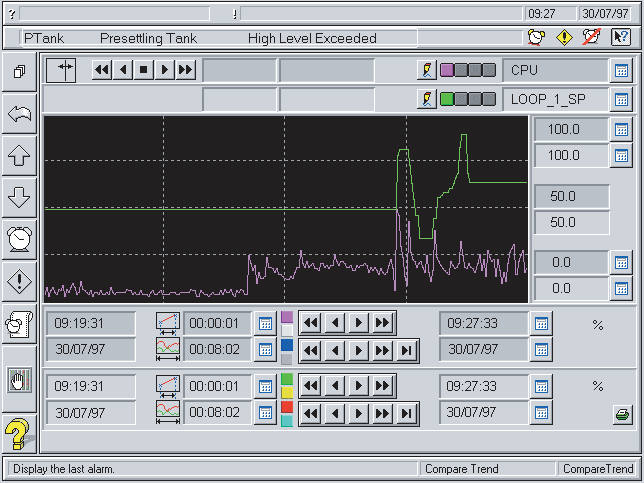Fast forward cursor with top double-right button

[x=185, y=70]
